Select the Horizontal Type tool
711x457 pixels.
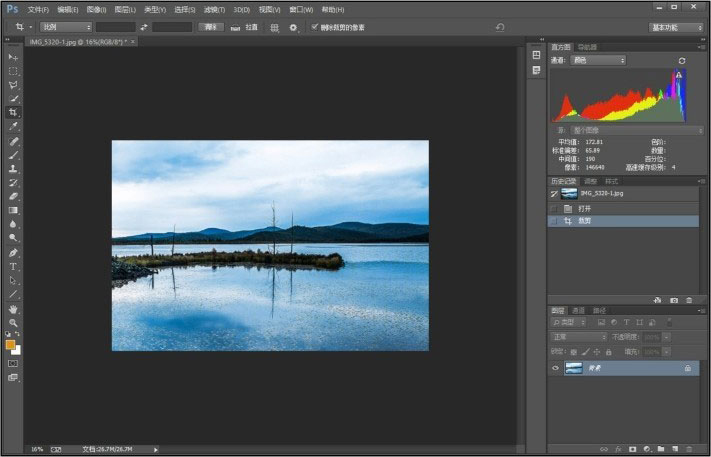(14, 267)
